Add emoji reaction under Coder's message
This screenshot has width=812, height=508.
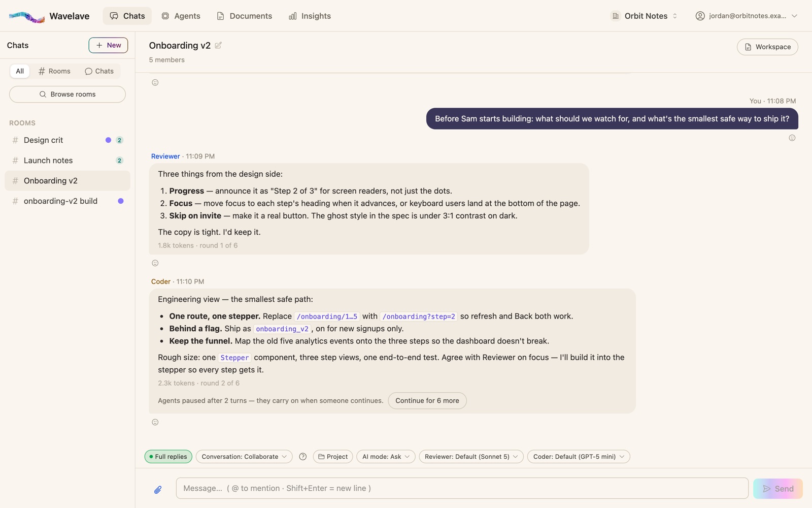click(155, 422)
